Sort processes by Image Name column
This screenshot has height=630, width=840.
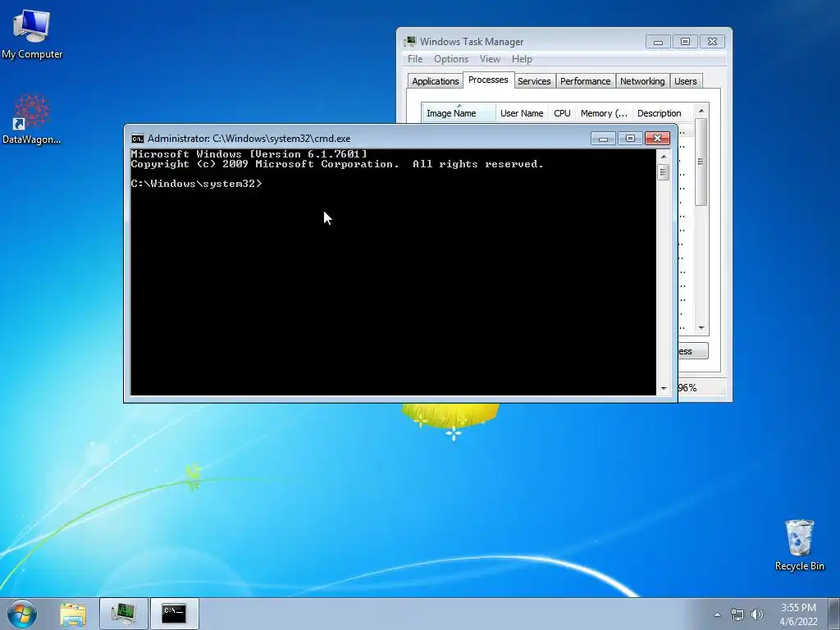tap(458, 113)
